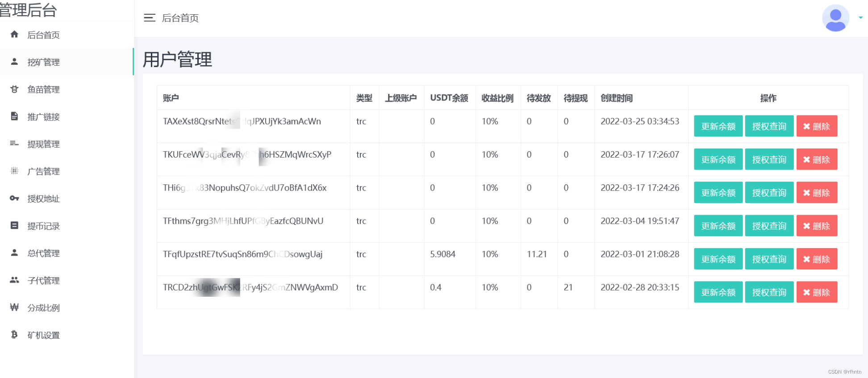Click the timestamp 2022-02-28 20:33:15
The height and width of the screenshot is (378, 868).
coord(640,287)
